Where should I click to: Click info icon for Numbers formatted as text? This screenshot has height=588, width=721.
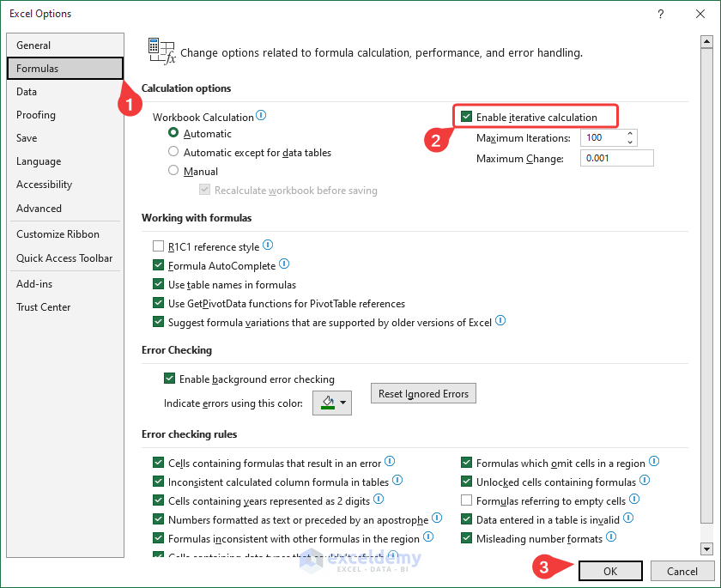click(437, 518)
